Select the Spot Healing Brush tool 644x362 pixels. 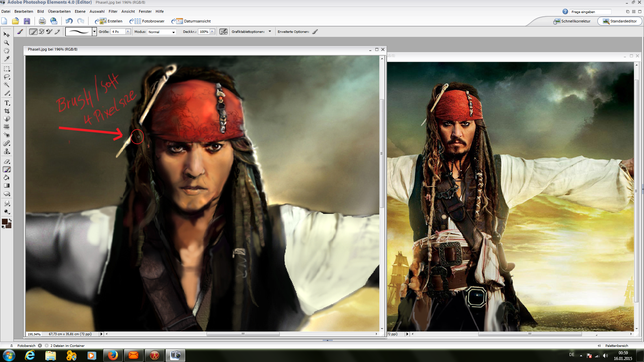(x=6, y=143)
